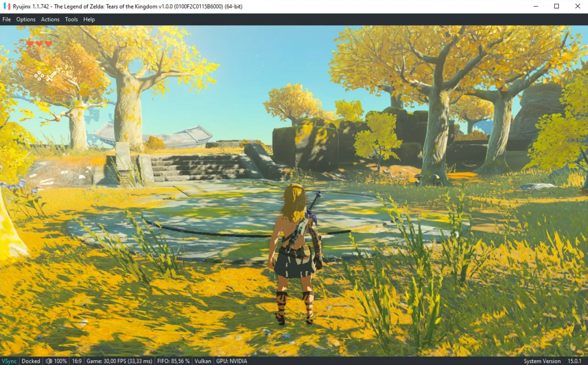Click the frame time readout (33,33 ms)

139,361
